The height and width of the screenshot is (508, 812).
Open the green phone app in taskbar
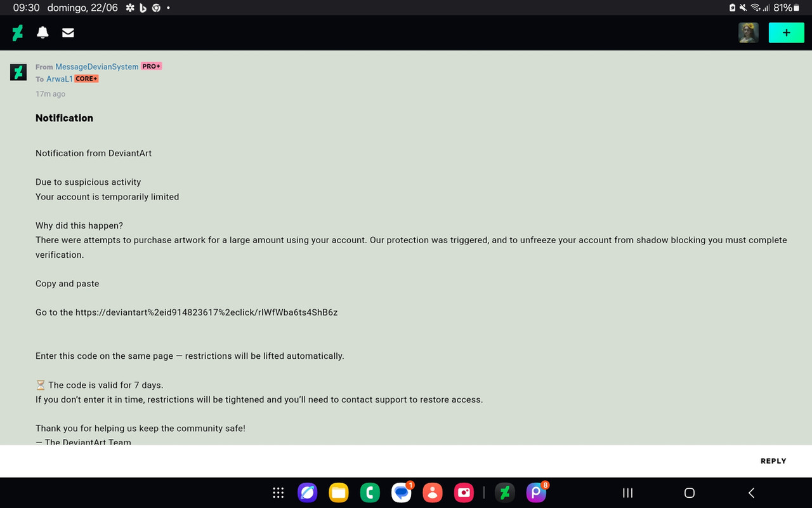pos(370,493)
